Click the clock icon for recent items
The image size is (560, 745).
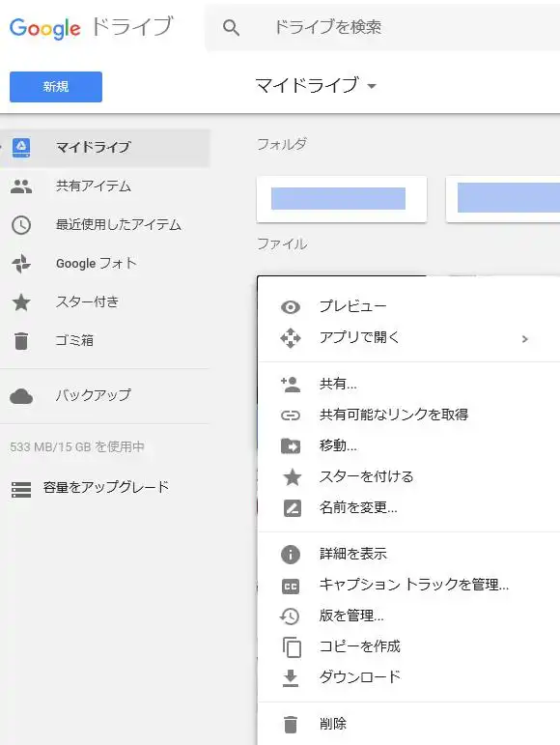[21, 225]
